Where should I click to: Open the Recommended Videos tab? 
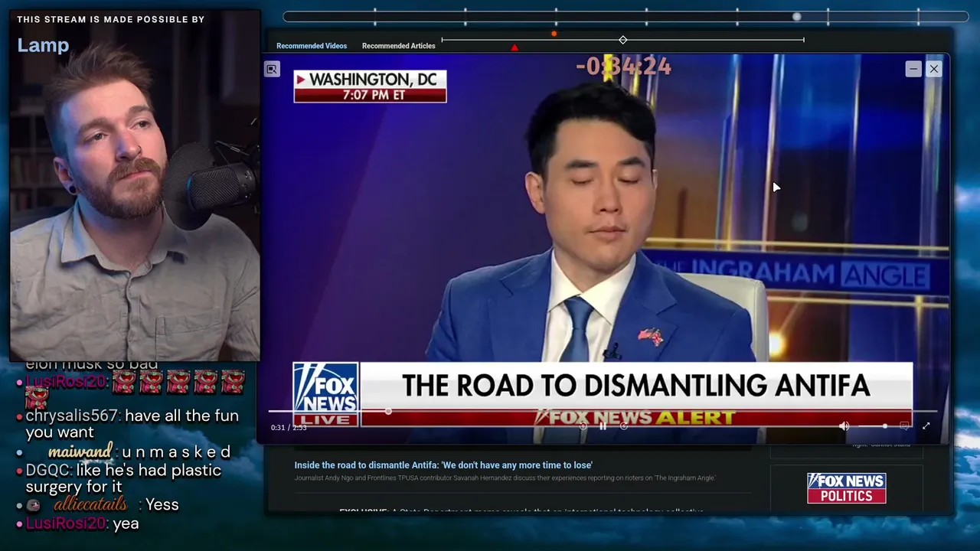point(312,46)
